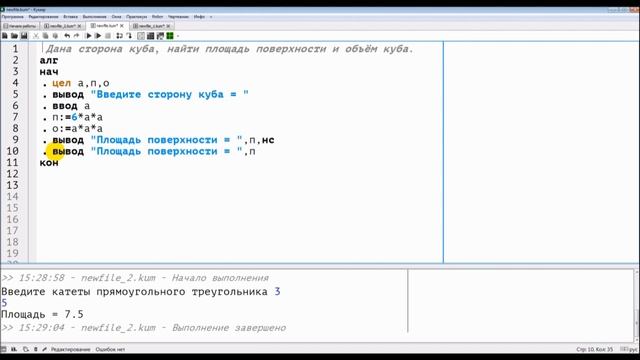Click the green grid toolbar icon
The height and width of the screenshot is (360, 640).
click(x=170, y=36)
